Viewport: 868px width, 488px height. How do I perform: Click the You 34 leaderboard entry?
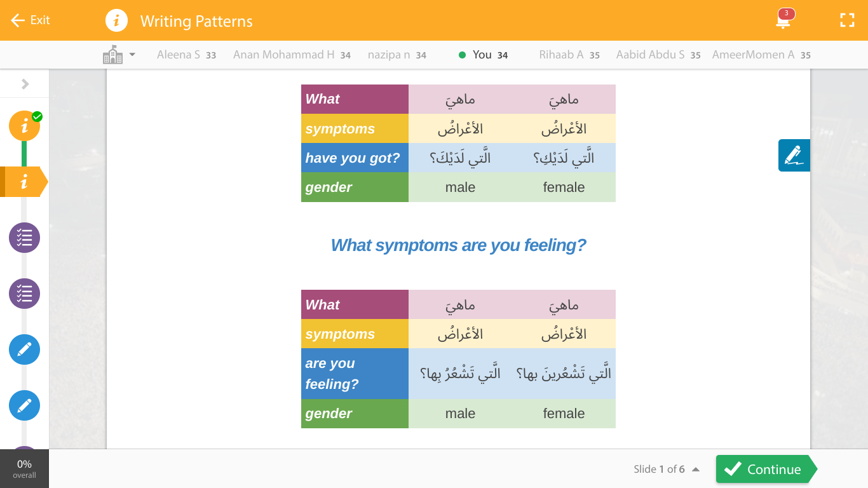point(484,55)
